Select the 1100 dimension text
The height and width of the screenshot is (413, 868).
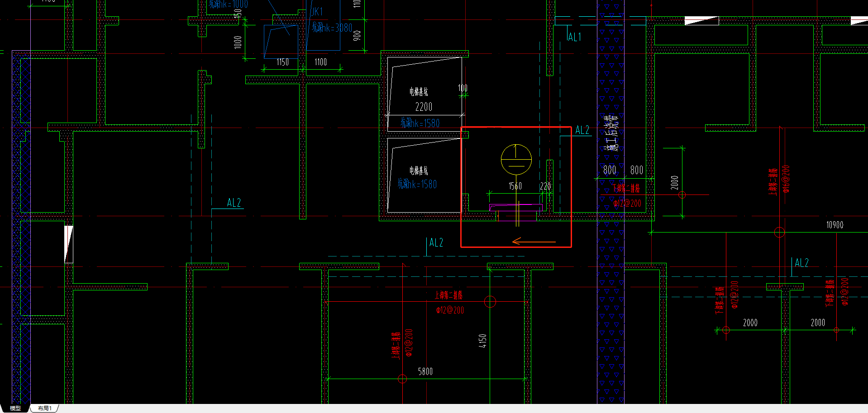pyautogui.click(x=320, y=62)
